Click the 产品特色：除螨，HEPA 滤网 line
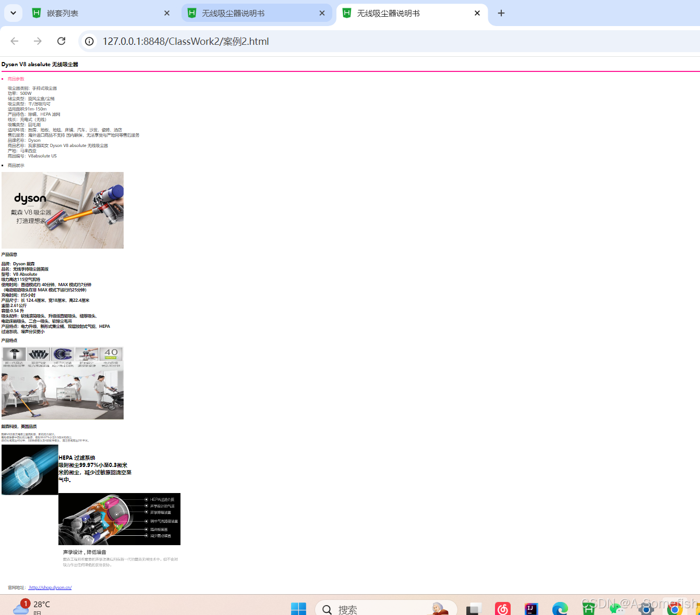The height and width of the screenshot is (615, 700). [34, 114]
